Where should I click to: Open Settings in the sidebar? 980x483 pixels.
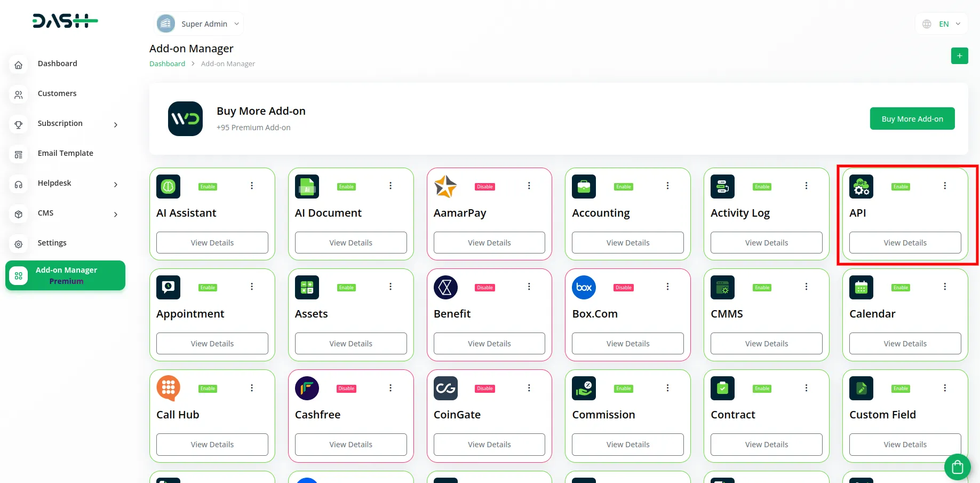tap(52, 243)
